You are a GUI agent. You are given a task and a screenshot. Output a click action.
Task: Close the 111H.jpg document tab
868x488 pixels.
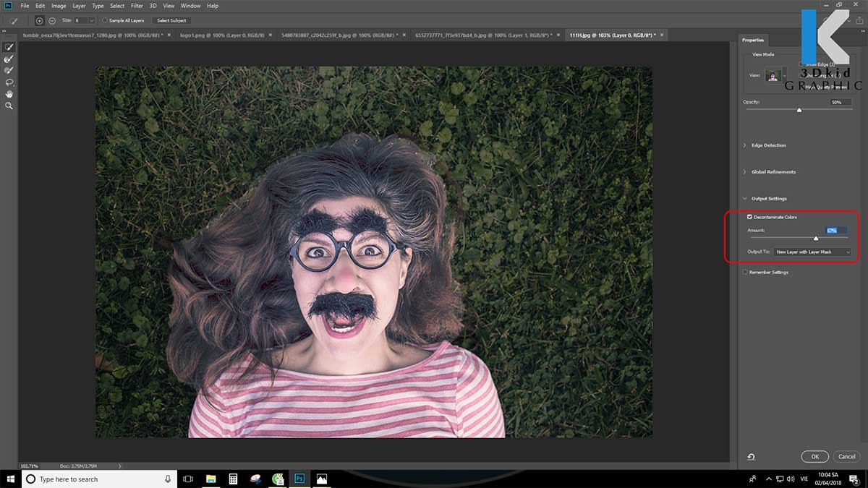click(x=662, y=35)
